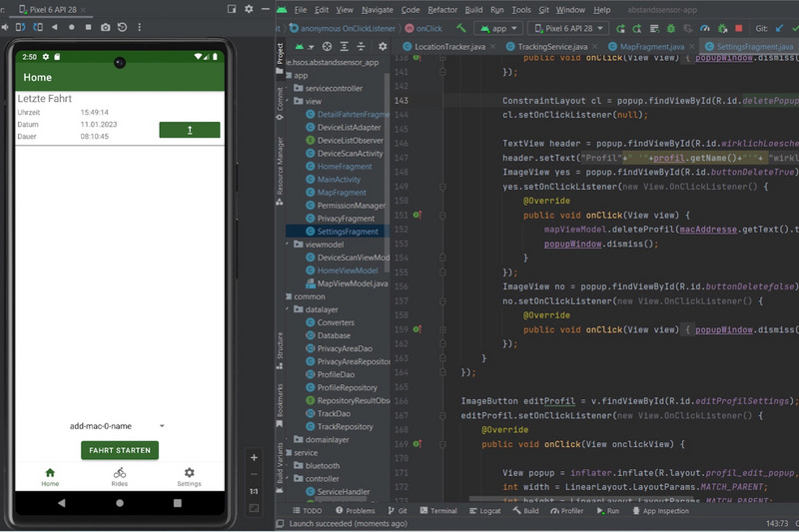Click the emulator volume up icon
The height and width of the screenshot is (532, 799).
pos(5,27)
